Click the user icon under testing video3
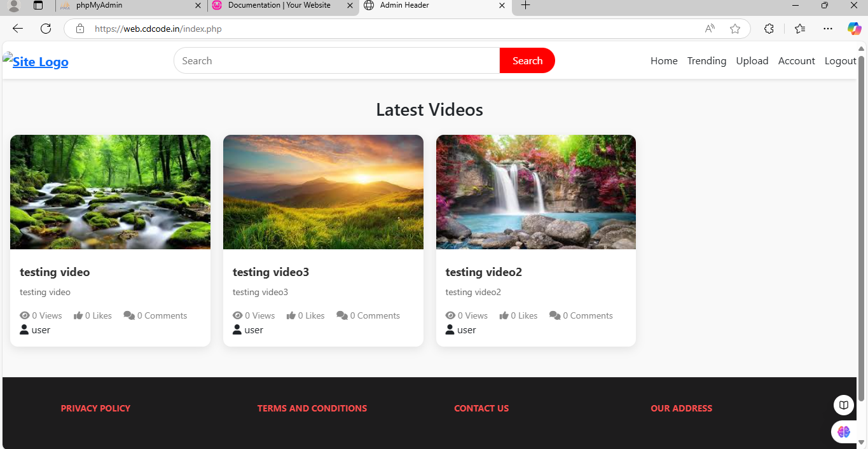The height and width of the screenshot is (449, 868). coord(237,329)
